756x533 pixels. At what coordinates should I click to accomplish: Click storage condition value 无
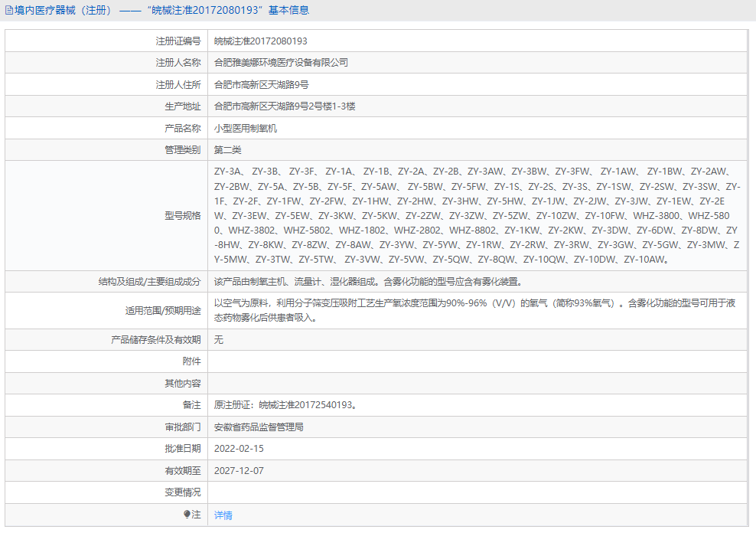(x=218, y=340)
